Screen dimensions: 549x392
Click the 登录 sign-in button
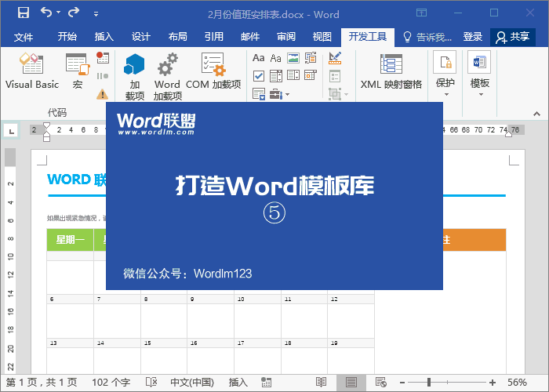tap(473, 36)
